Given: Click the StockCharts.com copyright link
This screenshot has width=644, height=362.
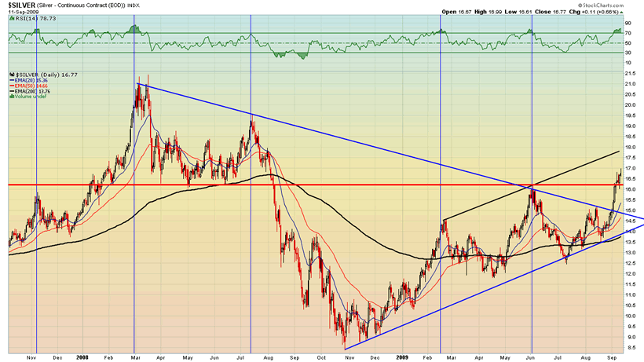Looking at the screenshot, I should pos(601,5).
